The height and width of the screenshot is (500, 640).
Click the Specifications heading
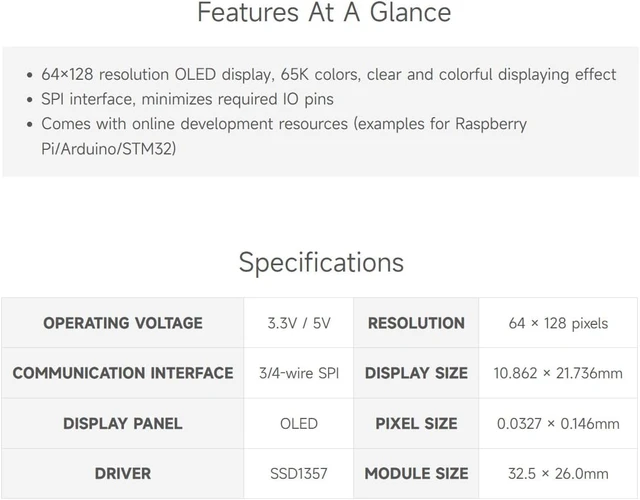[x=321, y=262]
